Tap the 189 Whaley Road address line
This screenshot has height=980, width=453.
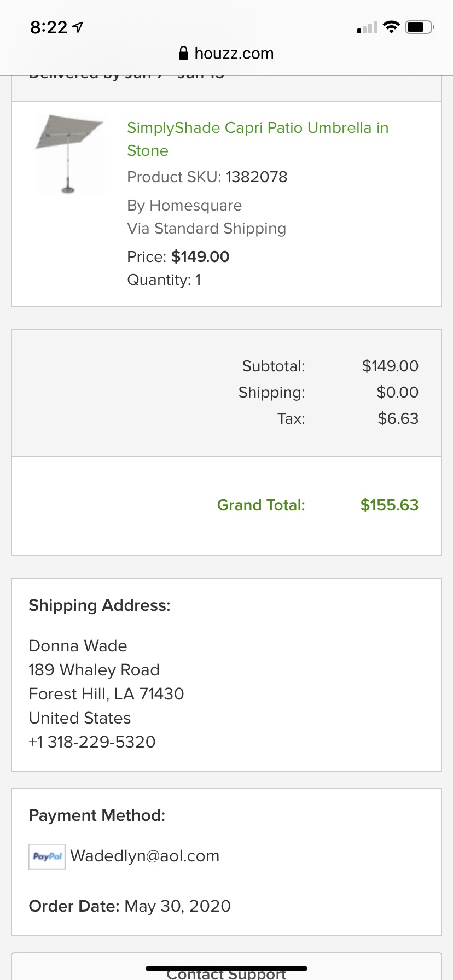coord(94,669)
